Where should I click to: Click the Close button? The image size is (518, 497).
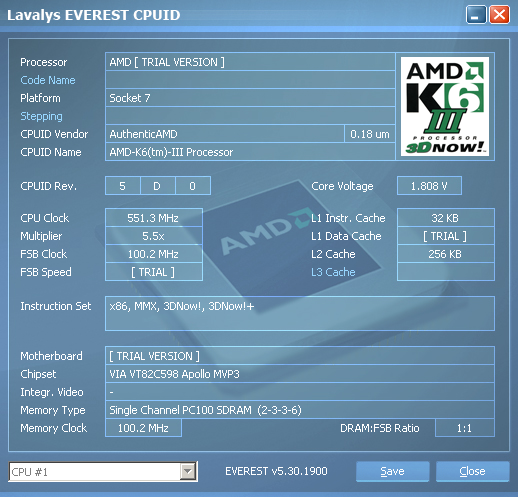472,471
